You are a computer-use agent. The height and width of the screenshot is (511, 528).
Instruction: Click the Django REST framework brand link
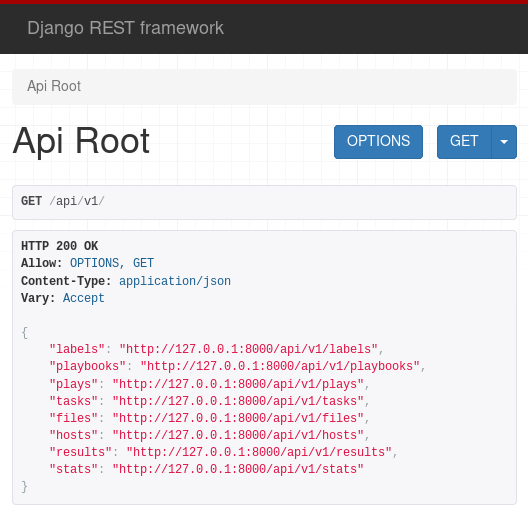click(x=125, y=28)
